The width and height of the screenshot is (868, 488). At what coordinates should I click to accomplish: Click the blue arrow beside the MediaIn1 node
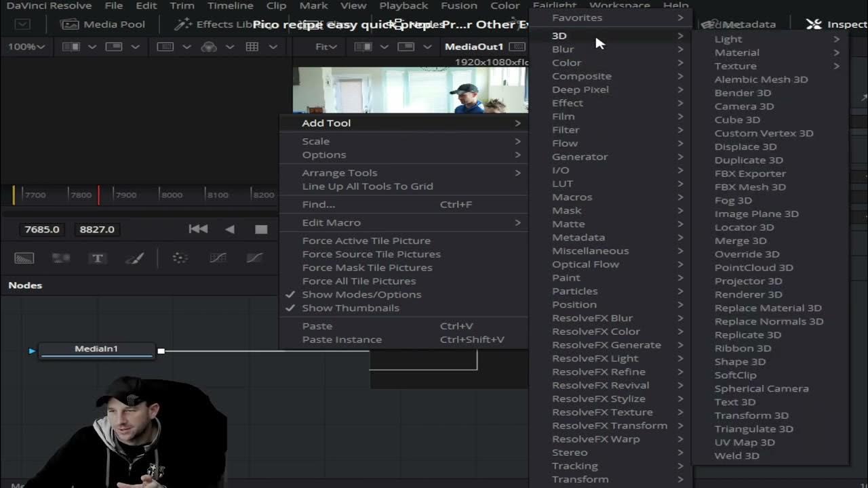click(x=32, y=351)
